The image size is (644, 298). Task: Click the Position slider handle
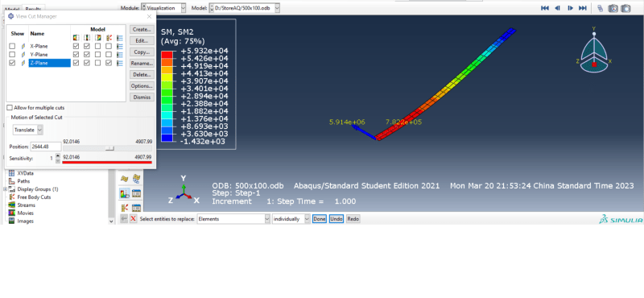pyautogui.click(x=109, y=148)
